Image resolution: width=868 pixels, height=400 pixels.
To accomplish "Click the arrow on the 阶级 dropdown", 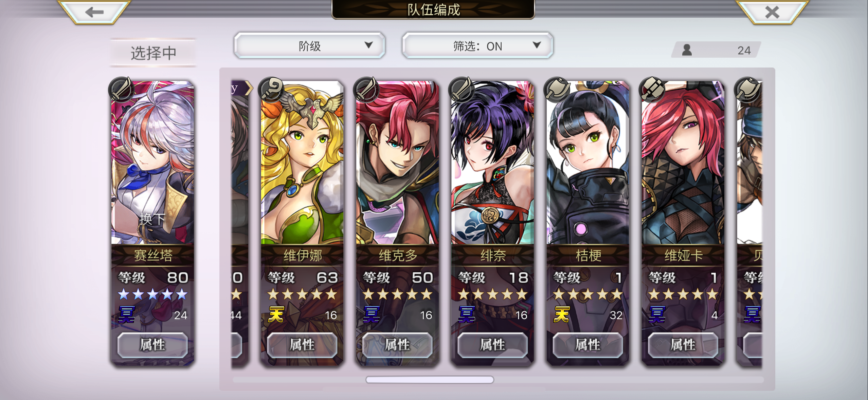I will click(x=368, y=45).
